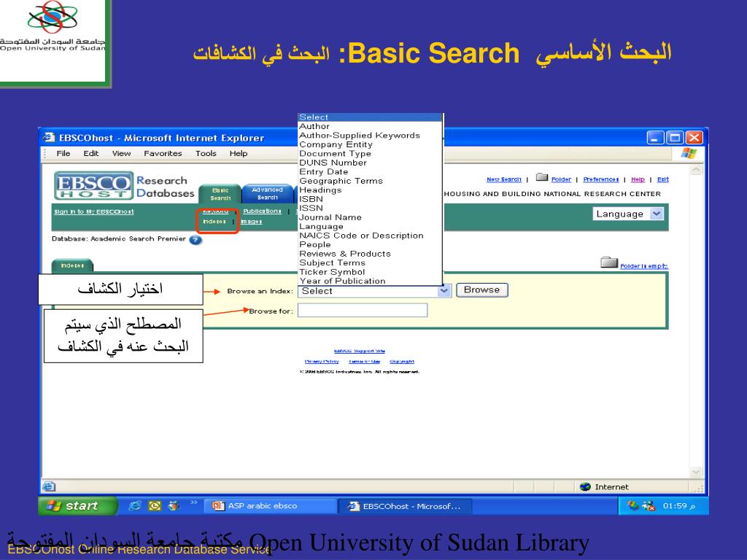Select the Indexes tab above browse form

coord(72,265)
